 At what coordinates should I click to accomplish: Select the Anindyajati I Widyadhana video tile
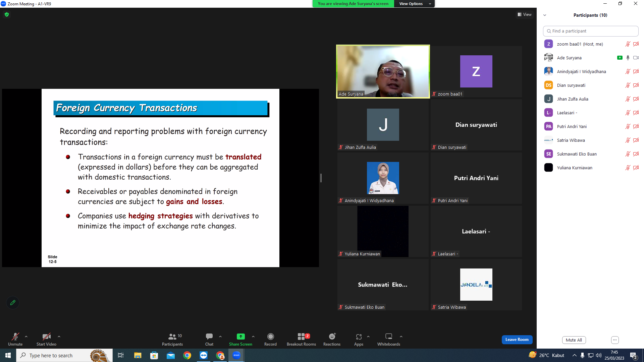pos(383,178)
